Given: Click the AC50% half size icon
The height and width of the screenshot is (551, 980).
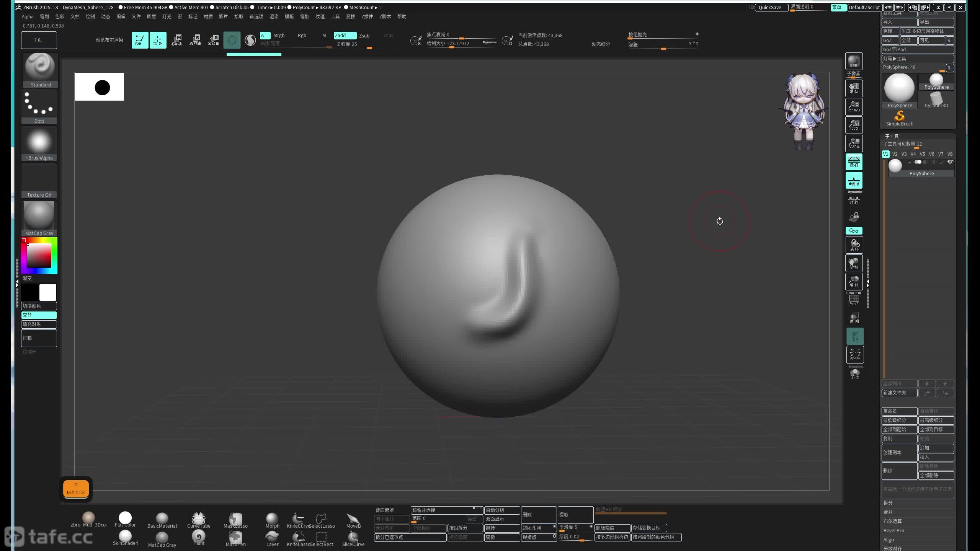Looking at the screenshot, I should [854, 143].
